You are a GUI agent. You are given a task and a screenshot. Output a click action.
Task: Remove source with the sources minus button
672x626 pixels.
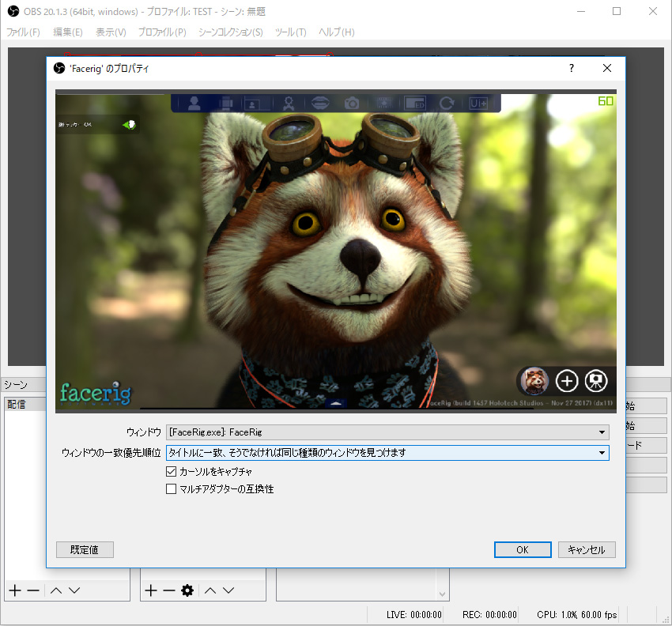coord(169,590)
